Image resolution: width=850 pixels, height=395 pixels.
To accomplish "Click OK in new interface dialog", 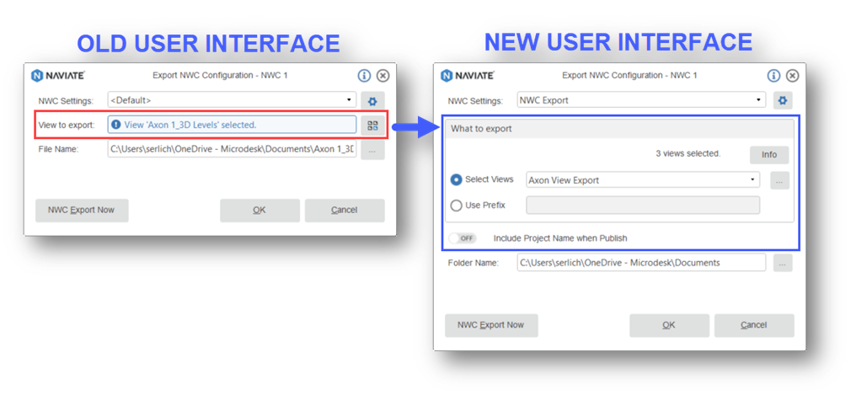I will [x=669, y=325].
